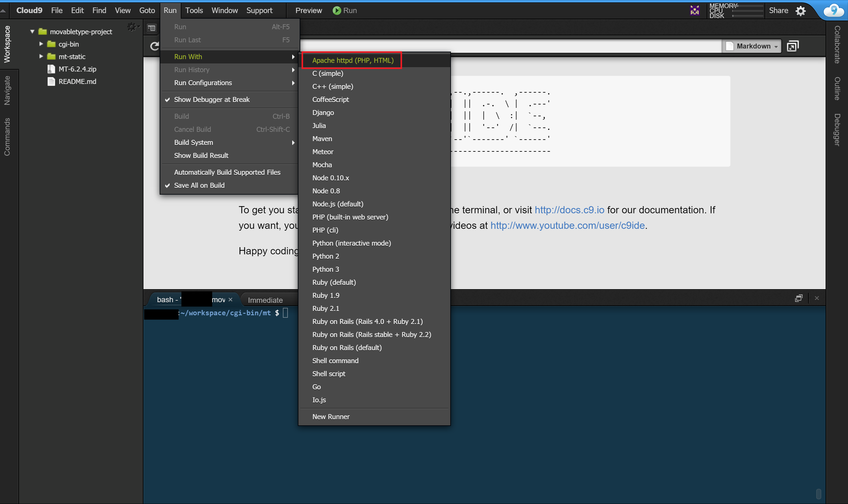The image size is (848, 504).
Task: Click the MEMORY CPU DISK usage meter
Action: coord(736,11)
